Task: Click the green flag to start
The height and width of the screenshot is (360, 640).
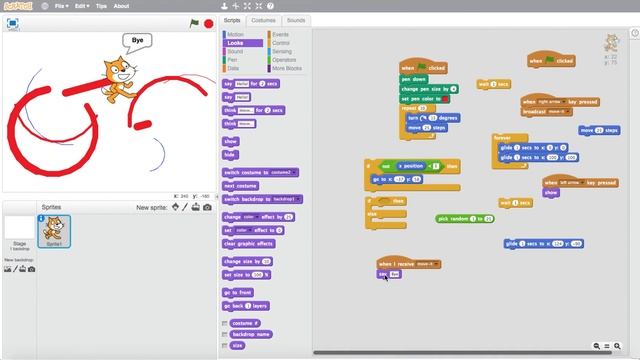Action: coord(194,23)
